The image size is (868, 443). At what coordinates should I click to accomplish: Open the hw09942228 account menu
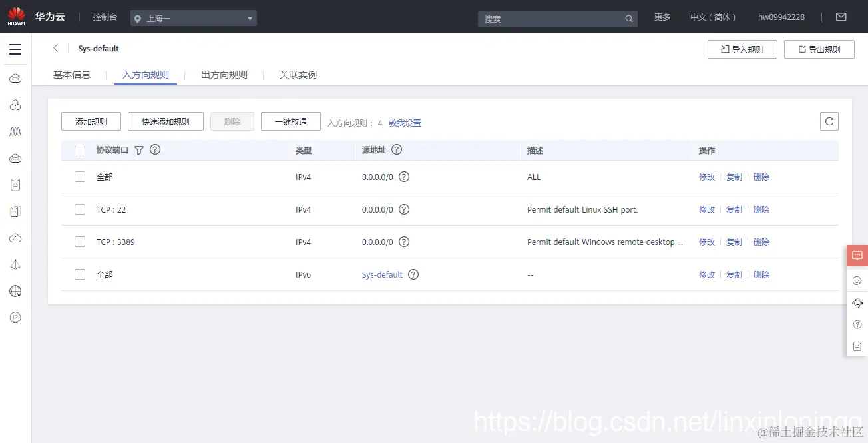(x=781, y=17)
